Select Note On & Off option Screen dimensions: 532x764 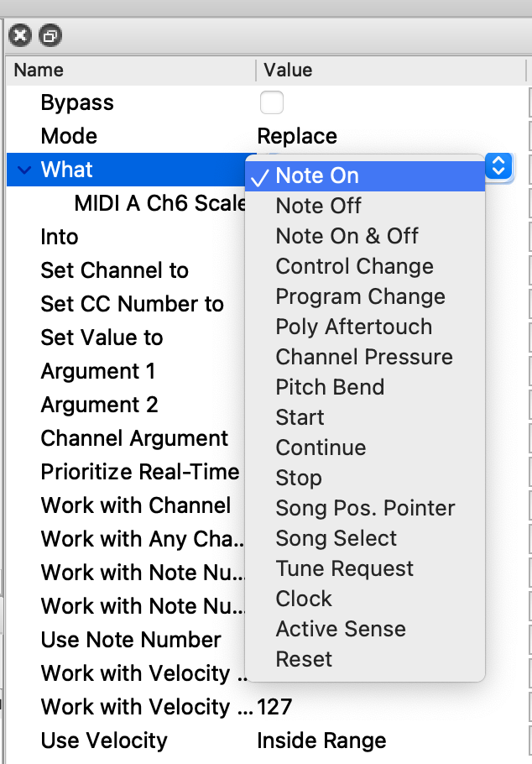tap(347, 236)
